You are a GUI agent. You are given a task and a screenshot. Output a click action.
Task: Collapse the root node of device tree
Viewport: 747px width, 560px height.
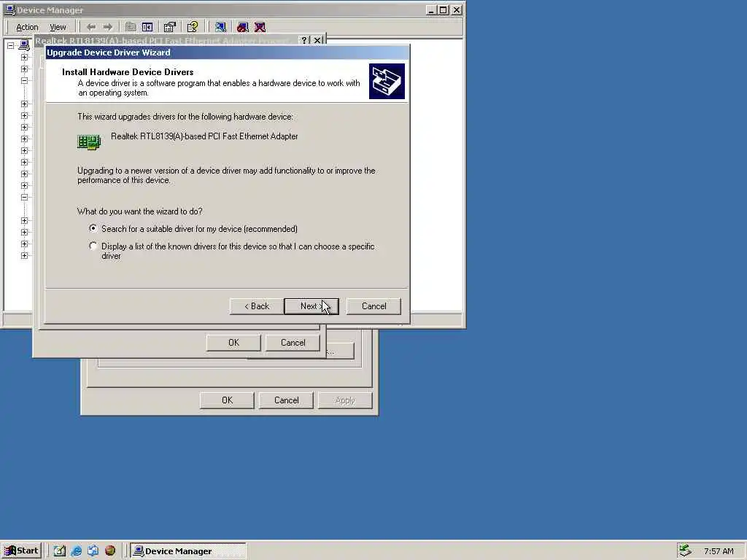(10, 46)
